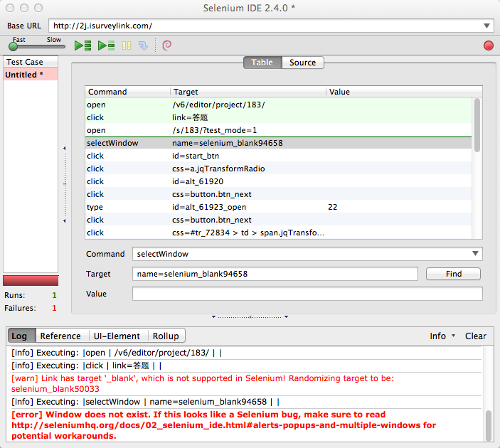This screenshot has width=500, height=448.
Task: Open the Reference tab
Action: coord(60,336)
